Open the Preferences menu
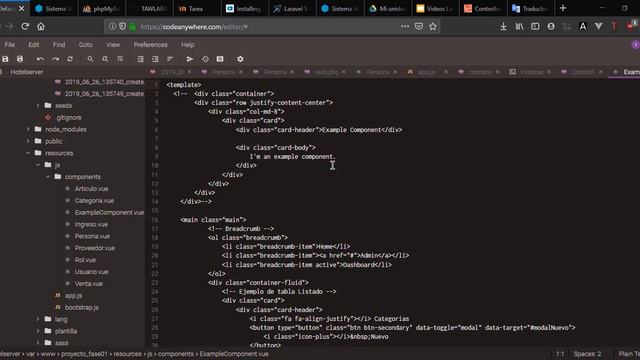This screenshot has width=640, height=360. click(x=151, y=45)
